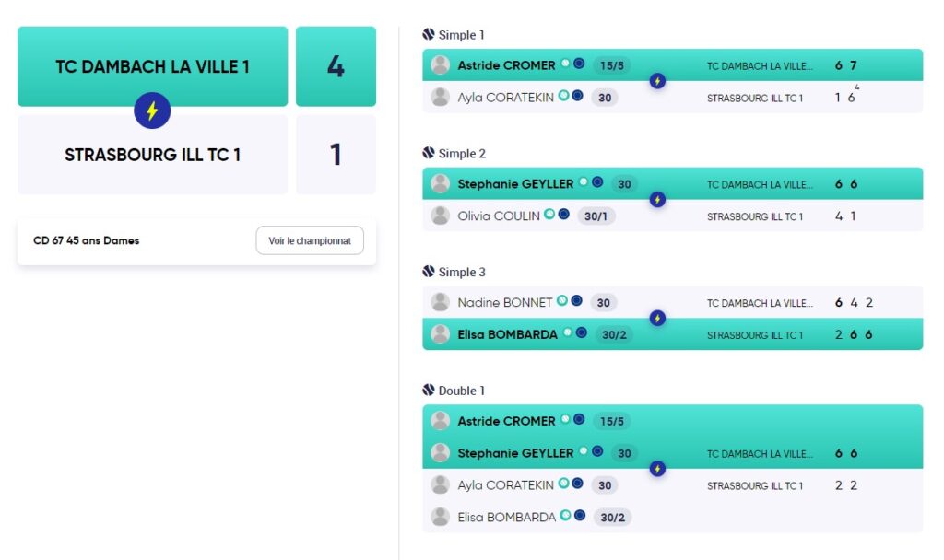This screenshot has width=944, height=560.
Task: Click the lightning icon in Simple 3 match
Action: point(657,318)
